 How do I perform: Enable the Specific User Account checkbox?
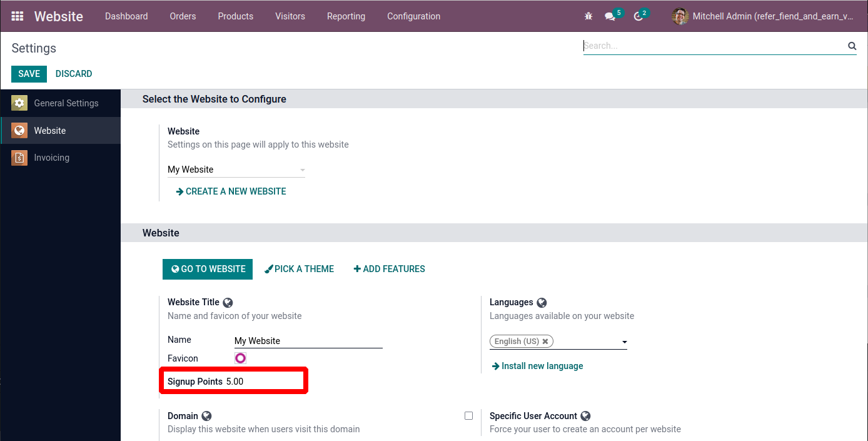click(x=468, y=416)
